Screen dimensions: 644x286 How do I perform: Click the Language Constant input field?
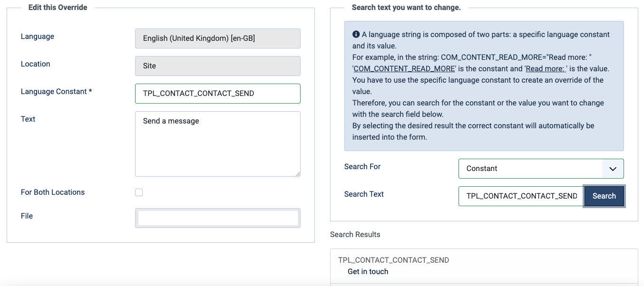tap(217, 94)
